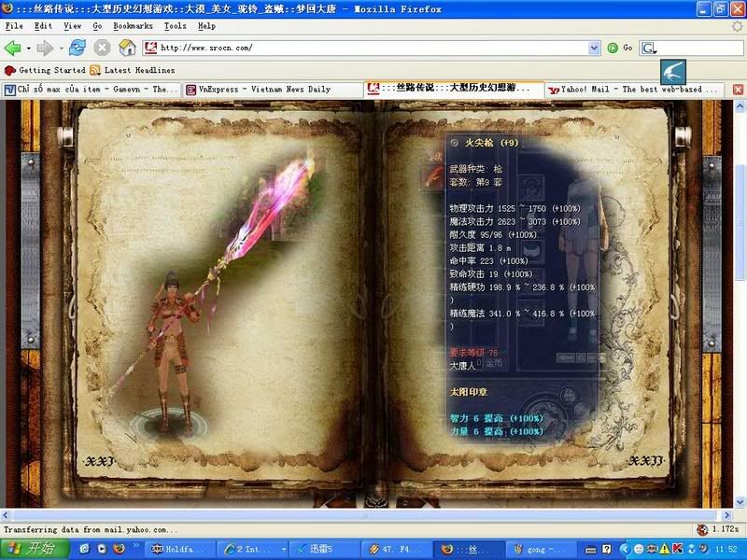
Task: Launch Firefox from quick launch bar
Action: pos(120,549)
